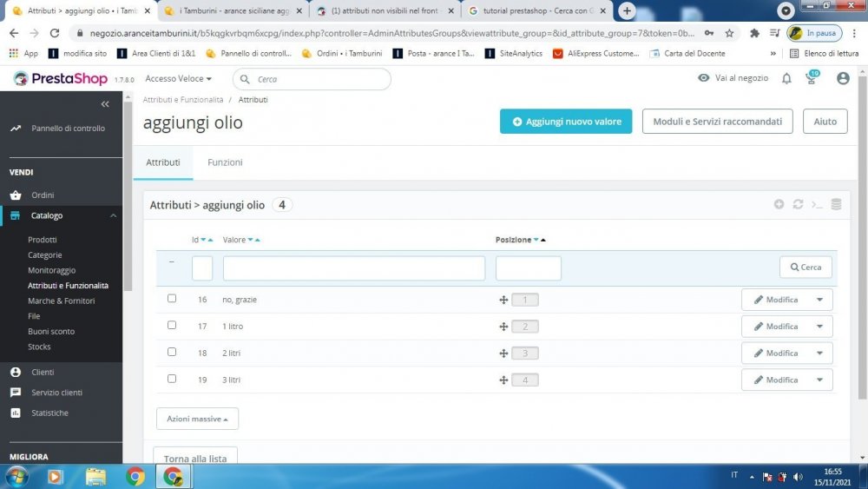Open the Accesso Veloce dropdown
Viewport: 868px width, 489px height.
click(x=178, y=79)
